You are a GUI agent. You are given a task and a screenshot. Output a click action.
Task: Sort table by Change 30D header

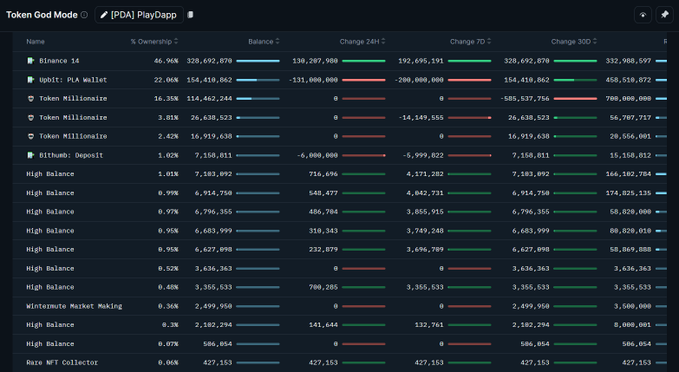coord(574,42)
